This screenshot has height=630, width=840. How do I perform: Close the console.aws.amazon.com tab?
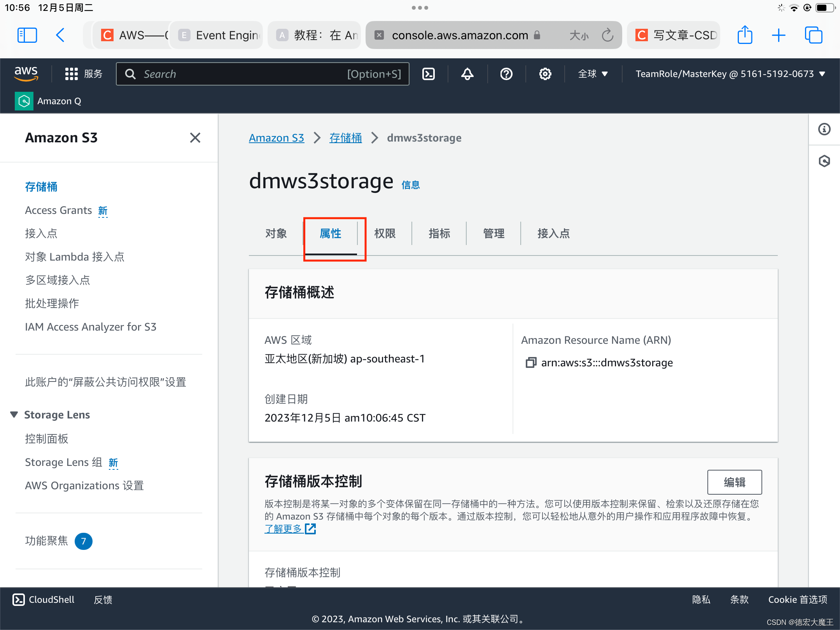coord(379,35)
